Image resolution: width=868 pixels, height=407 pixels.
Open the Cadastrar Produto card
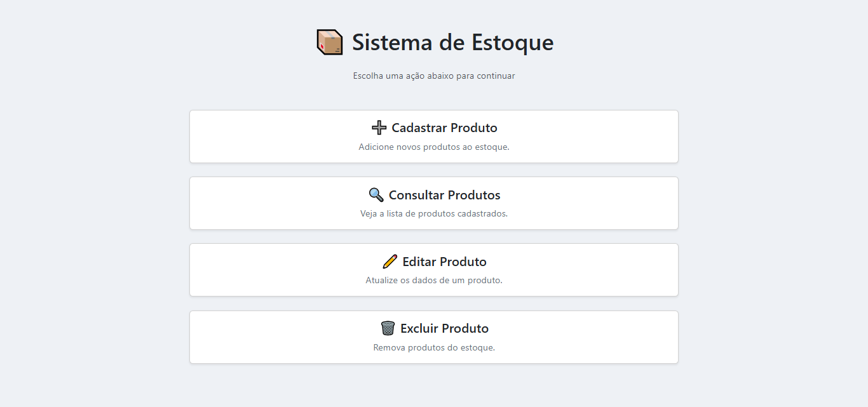click(434, 136)
